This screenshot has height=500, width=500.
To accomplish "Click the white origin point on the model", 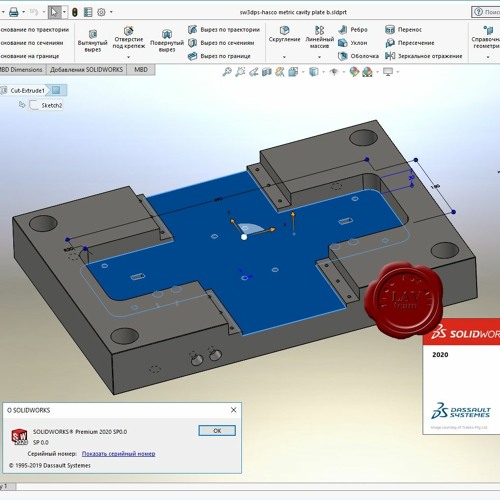I will tap(244, 237).
